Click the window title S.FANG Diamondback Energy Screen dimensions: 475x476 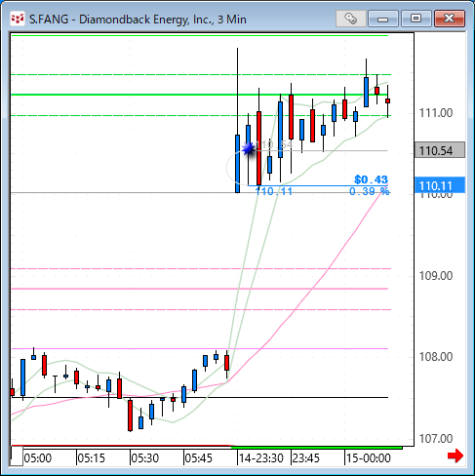pyautogui.click(x=138, y=20)
